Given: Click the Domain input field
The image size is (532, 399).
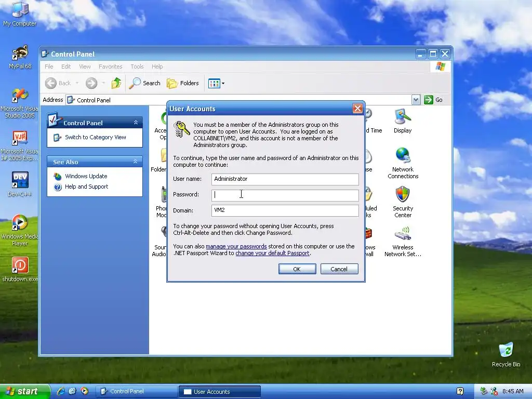Looking at the screenshot, I should coord(285,210).
